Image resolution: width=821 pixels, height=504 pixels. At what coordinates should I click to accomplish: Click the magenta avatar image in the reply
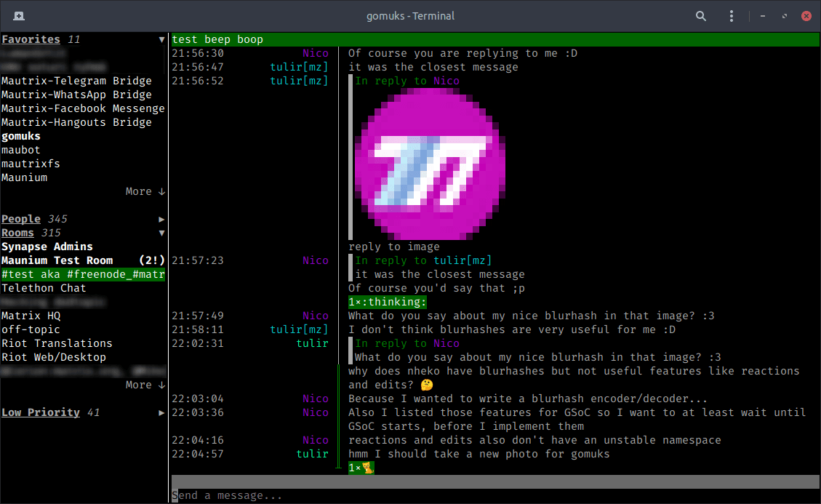coord(430,161)
